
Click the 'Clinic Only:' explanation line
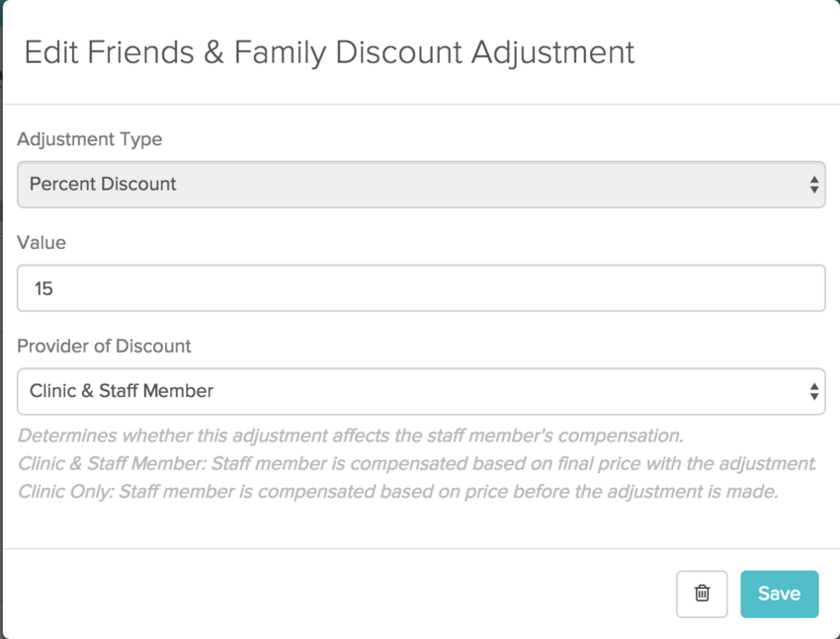tap(397, 491)
